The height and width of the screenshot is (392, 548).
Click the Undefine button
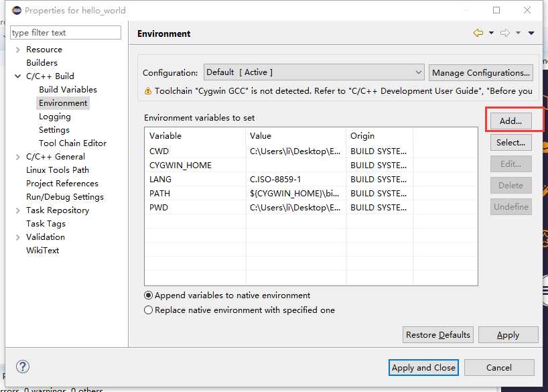click(x=511, y=206)
